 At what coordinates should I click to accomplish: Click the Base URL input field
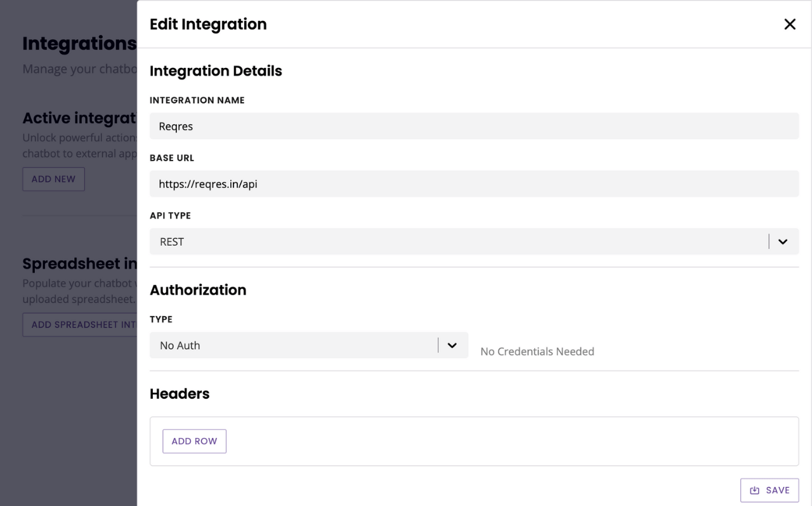(x=474, y=183)
